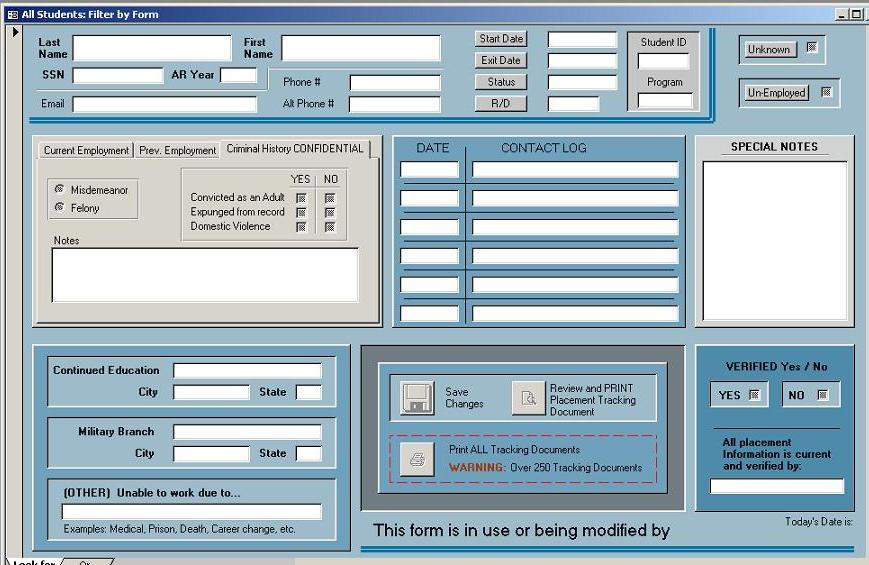Click the Military Branch City field

click(211, 454)
